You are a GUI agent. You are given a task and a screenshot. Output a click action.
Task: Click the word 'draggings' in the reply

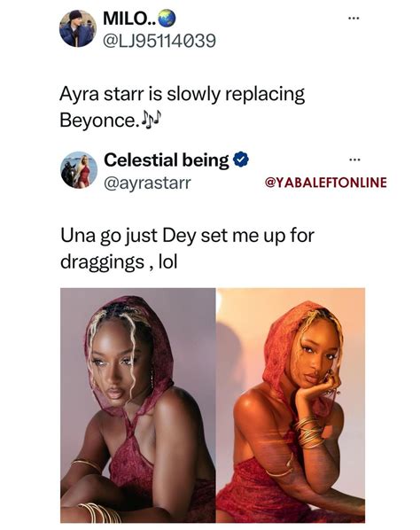[x=103, y=262]
